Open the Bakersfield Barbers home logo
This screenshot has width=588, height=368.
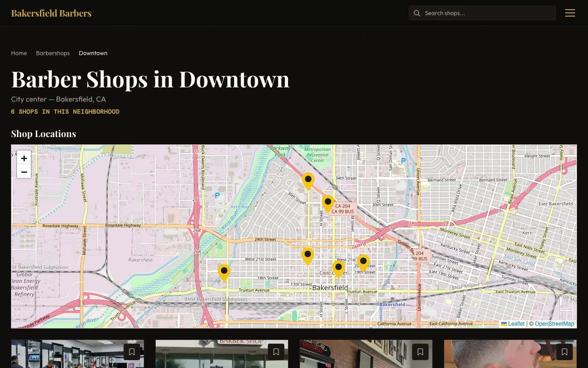(51, 13)
